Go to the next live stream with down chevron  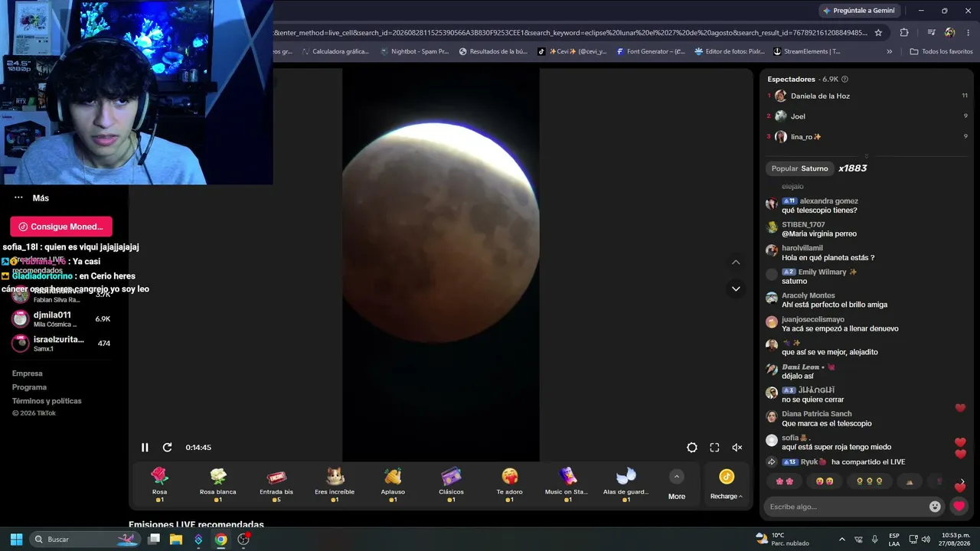pyautogui.click(x=736, y=289)
